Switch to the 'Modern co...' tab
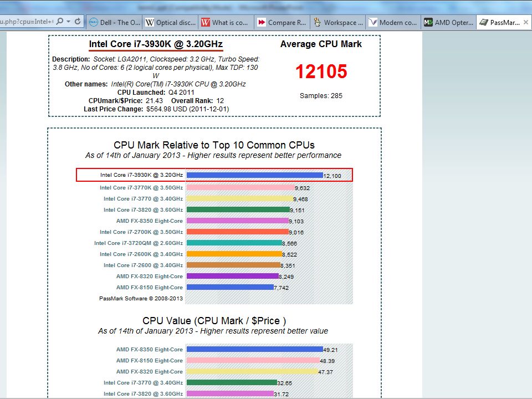Viewport: 532px width, 399px height. tap(393, 22)
